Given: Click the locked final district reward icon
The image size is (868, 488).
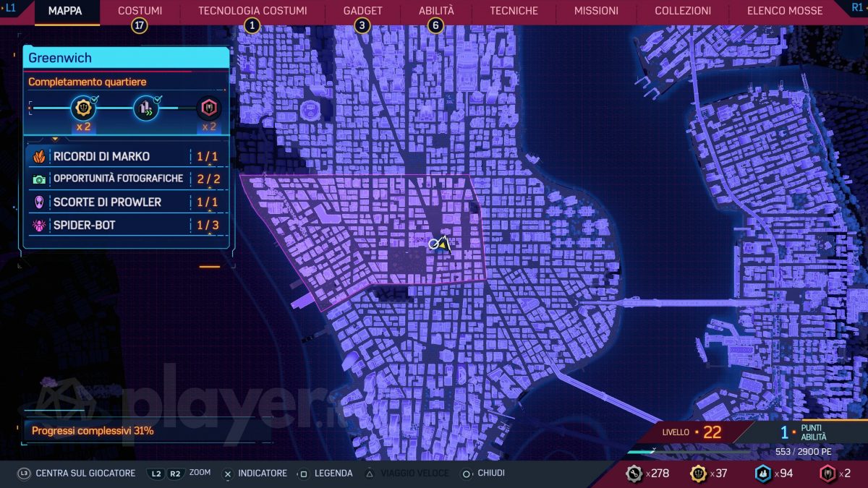Looking at the screenshot, I should (x=209, y=109).
